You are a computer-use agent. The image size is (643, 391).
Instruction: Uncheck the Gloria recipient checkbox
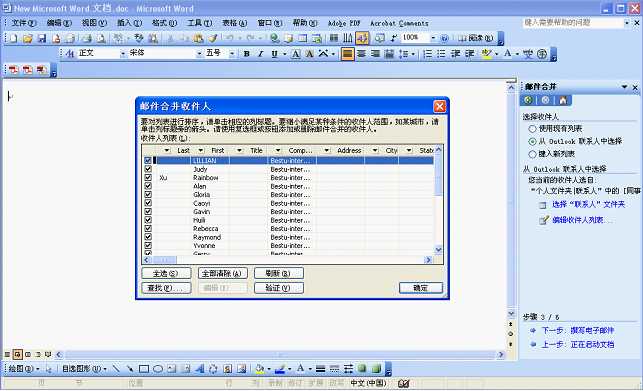(x=148, y=194)
